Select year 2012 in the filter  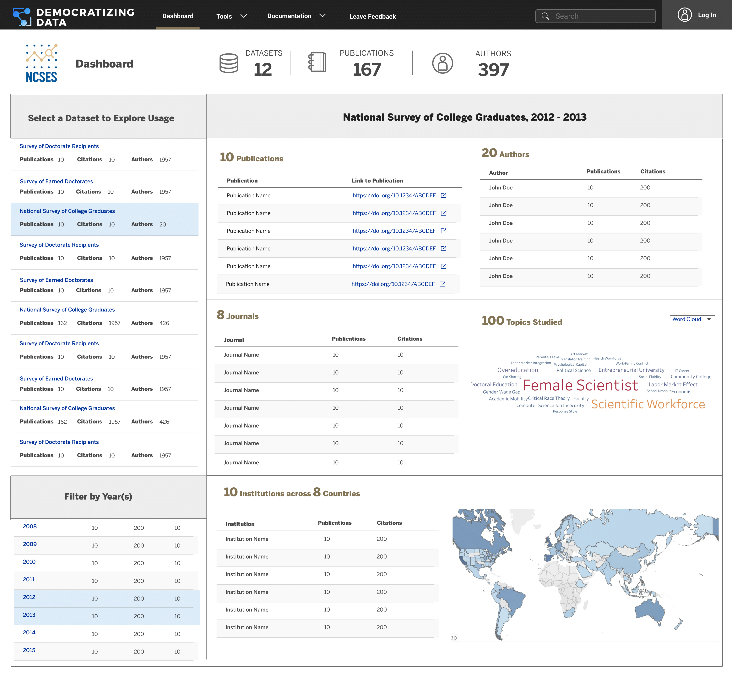29,597
